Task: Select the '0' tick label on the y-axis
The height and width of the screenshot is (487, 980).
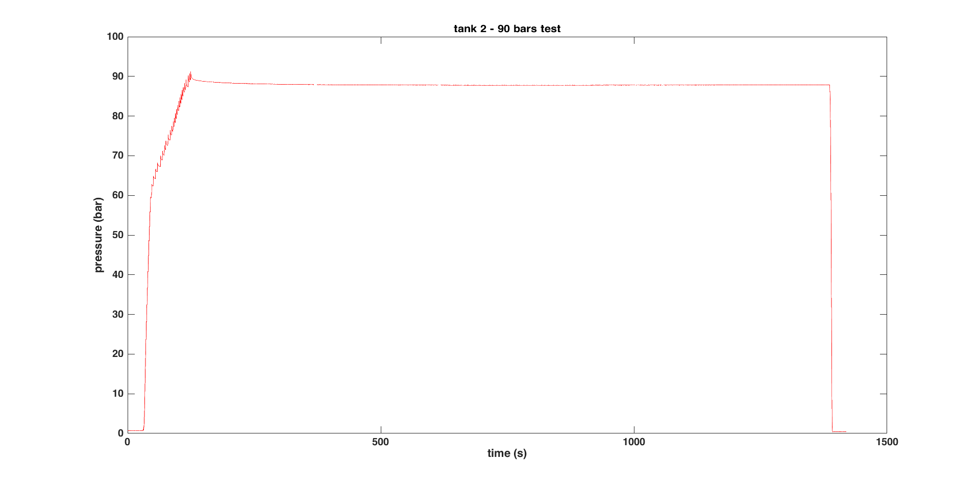Action: [121, 433]
